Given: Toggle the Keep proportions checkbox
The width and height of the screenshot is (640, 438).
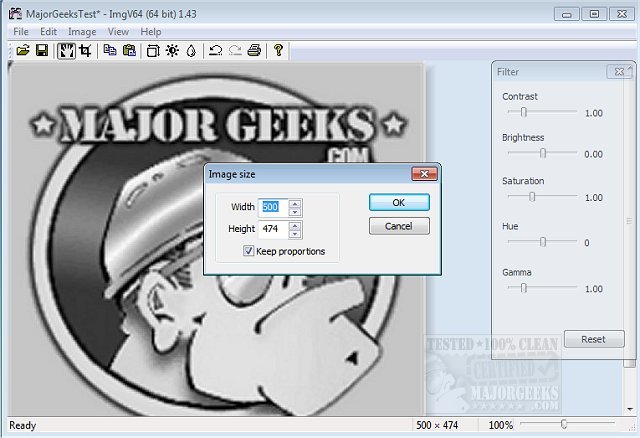Looking at the screenshot, I should point(248,251).
